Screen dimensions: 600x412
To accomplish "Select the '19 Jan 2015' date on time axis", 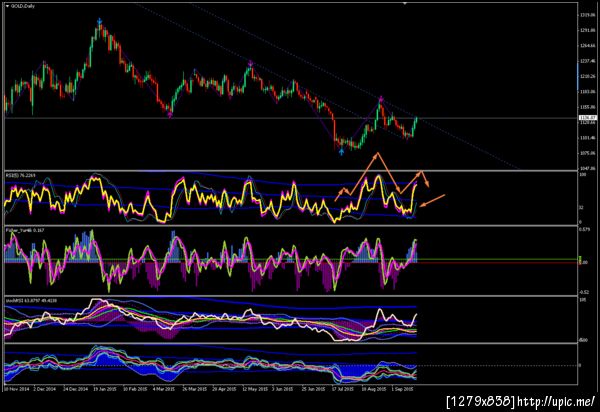I will click(x=105, y=389).
